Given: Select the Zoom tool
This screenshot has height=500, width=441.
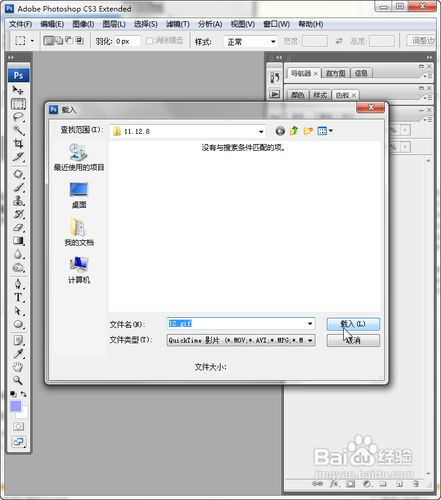Looking at the screenshot, I should (18, 380).
